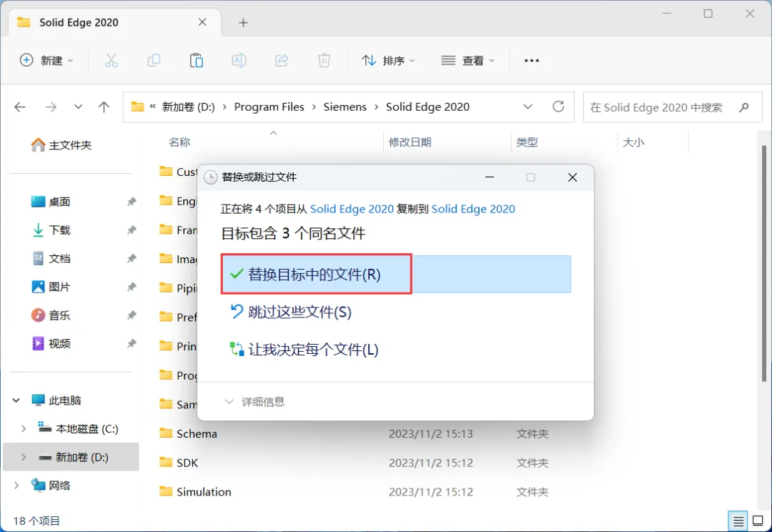Click the Paste clipboard icon
The image size is (772, 532).
coord(197,61)
